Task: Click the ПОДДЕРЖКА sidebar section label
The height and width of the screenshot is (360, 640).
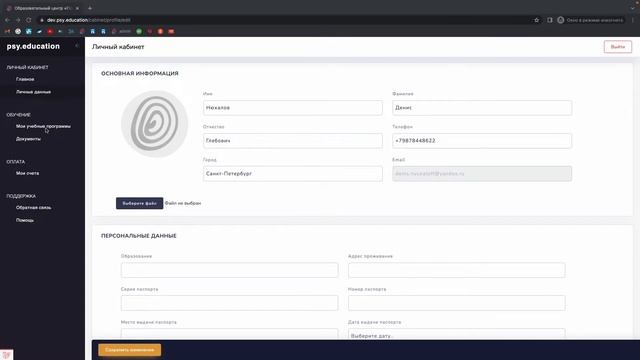Action: pos(21,196)
